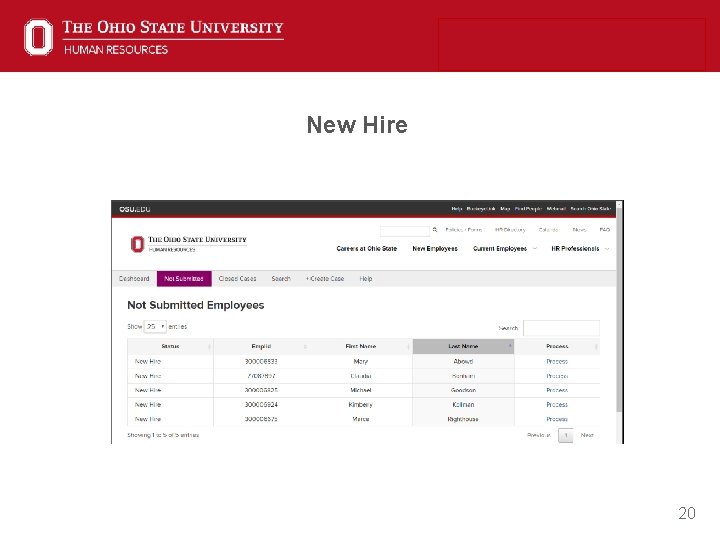720x540 pixels.
Task: Select the Not Submitted tab
Action: 184,279
